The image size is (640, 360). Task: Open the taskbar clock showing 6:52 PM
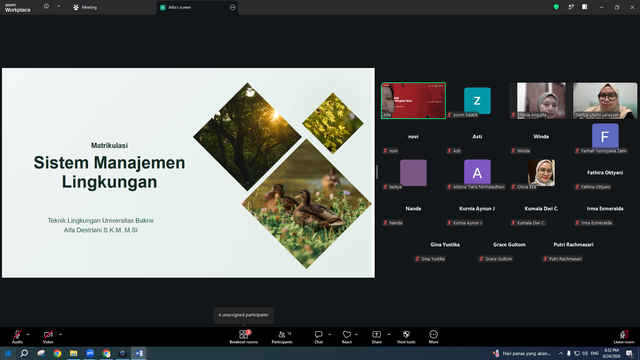click(611, 353)
